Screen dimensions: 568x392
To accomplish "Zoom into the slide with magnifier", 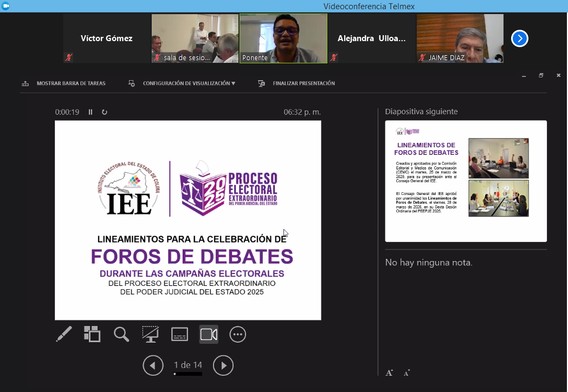I will pos(121,334).
